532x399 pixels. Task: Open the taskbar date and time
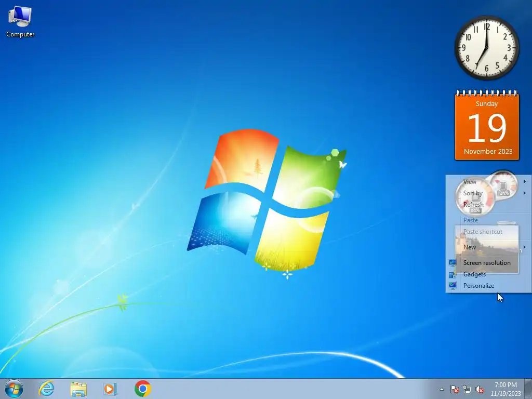(x=506, y=389)
